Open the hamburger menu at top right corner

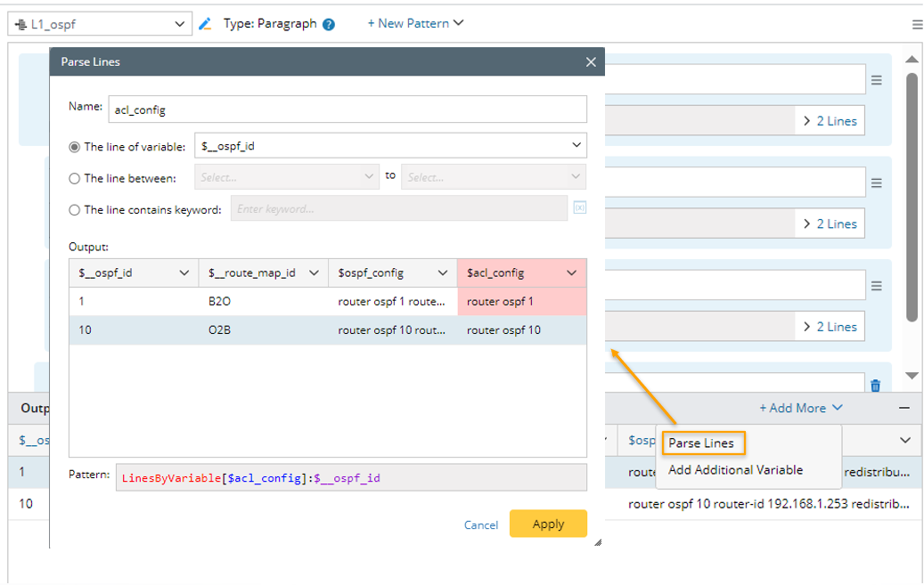tap(917, 25)
